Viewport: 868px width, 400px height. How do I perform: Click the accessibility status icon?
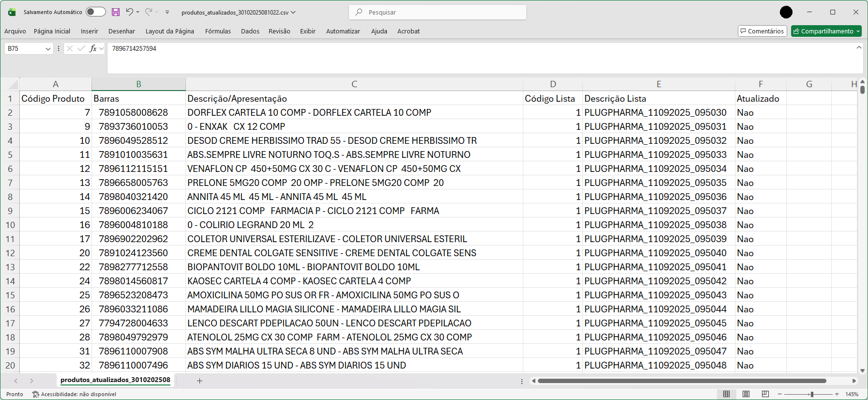(x=36, y=394)
